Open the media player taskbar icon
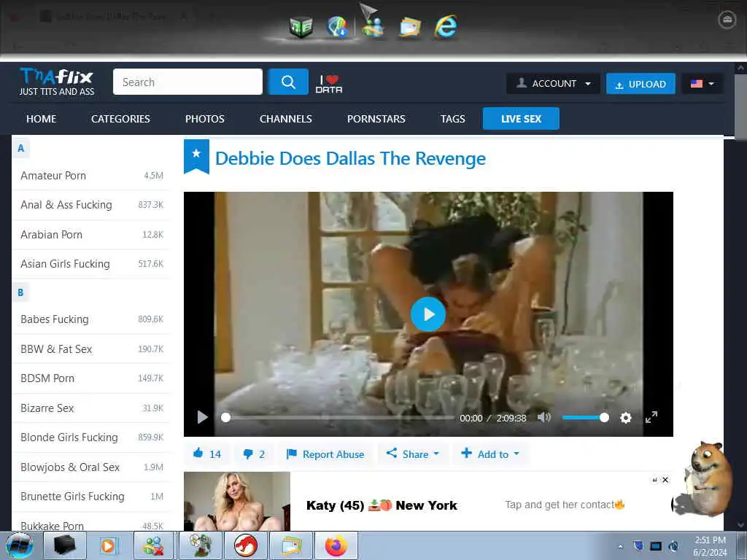The image size is (747, 560). pyautogui.click(x=109, y=545)
